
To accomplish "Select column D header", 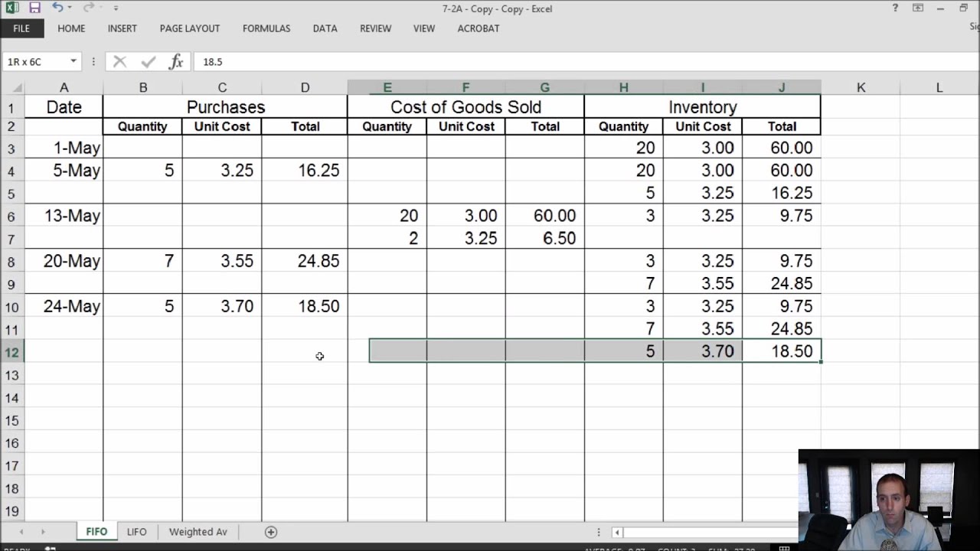I will pyautogui.click(x=305, y=87).
